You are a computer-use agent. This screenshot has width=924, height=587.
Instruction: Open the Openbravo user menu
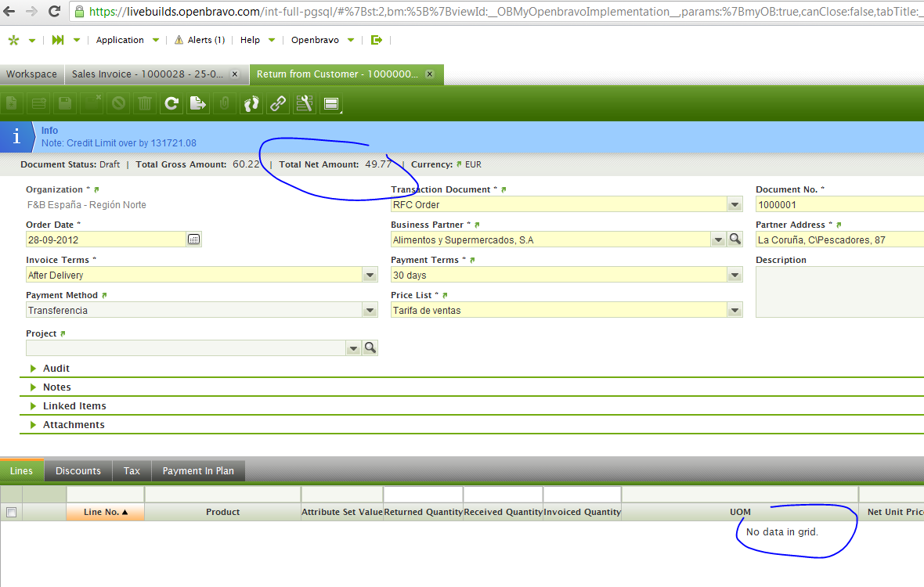(x=323, y=40)
